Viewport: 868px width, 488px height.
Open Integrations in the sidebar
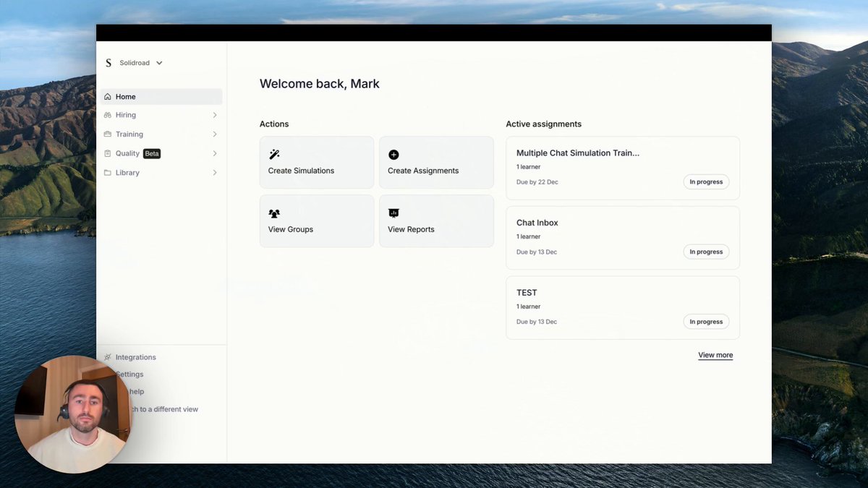[x=135, y=357]
